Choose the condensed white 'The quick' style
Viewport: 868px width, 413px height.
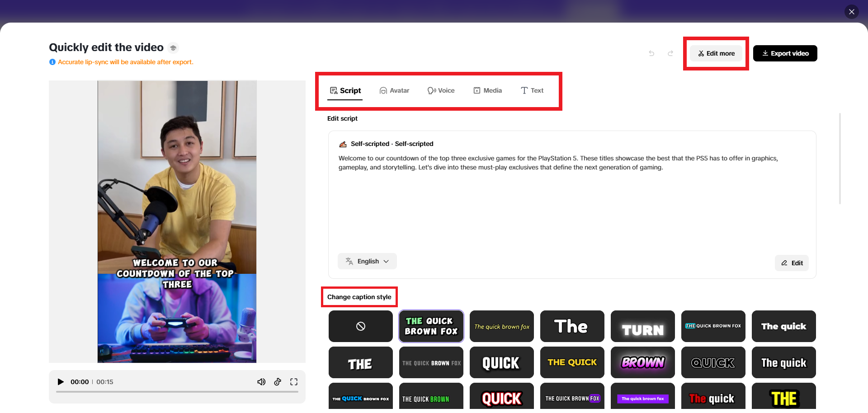pos(784,362)
